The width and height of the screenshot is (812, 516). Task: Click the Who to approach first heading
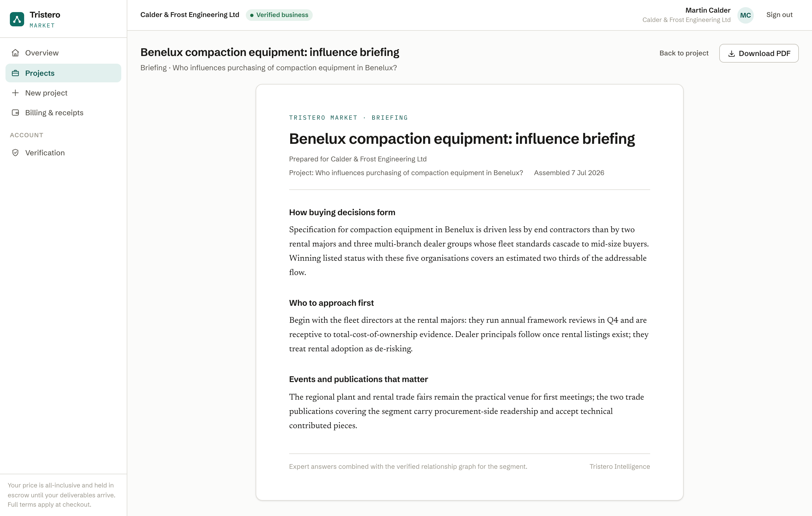pos(331,303)
